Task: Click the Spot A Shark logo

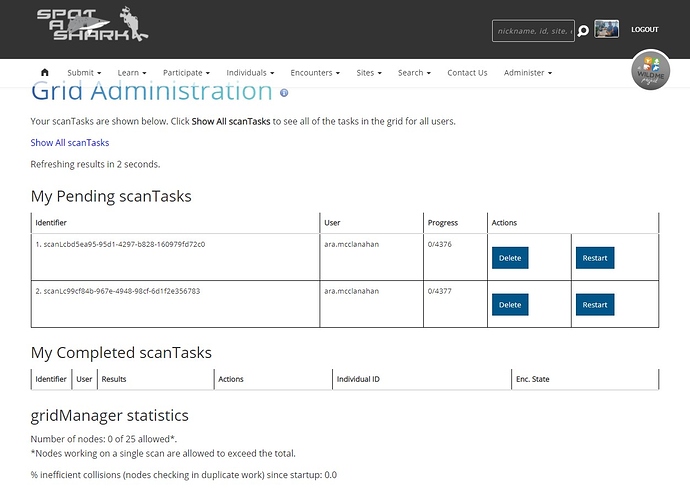Action: (92, 24)
